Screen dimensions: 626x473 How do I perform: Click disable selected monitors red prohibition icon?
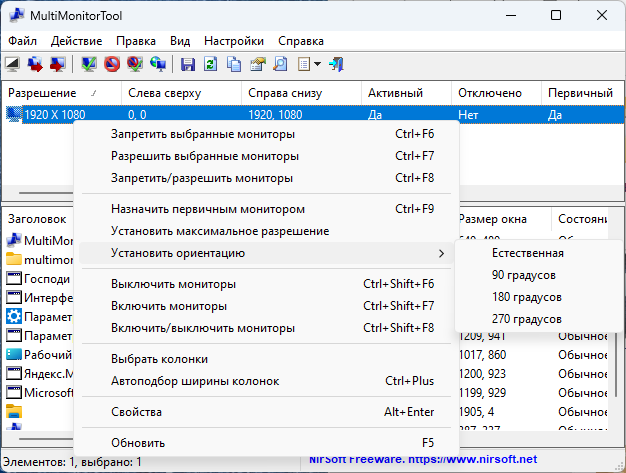[112, 64]
